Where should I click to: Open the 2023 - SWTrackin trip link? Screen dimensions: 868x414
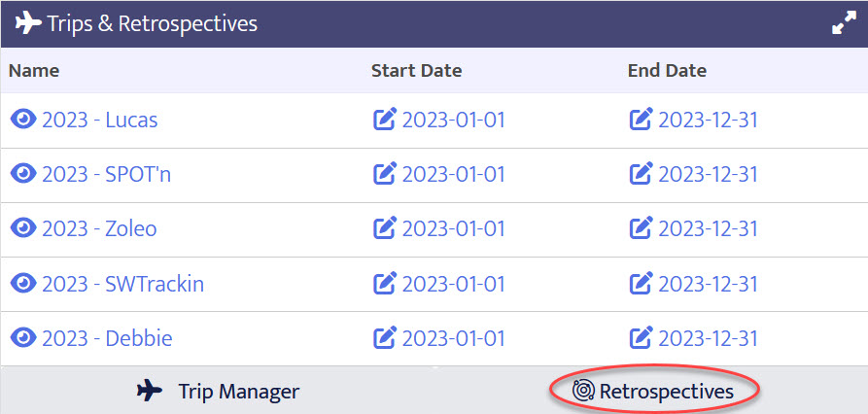pos(122,284)
